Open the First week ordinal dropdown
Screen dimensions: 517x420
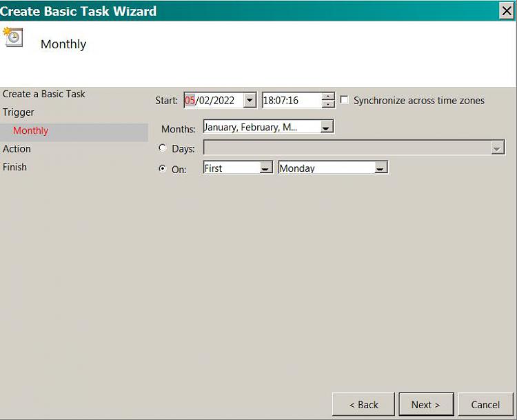tap(265, 168)
